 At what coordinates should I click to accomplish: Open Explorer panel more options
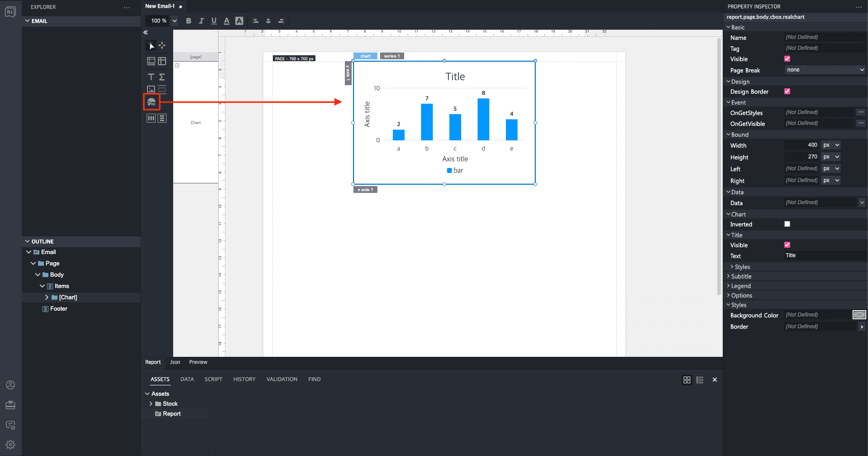tap(127, 7)
